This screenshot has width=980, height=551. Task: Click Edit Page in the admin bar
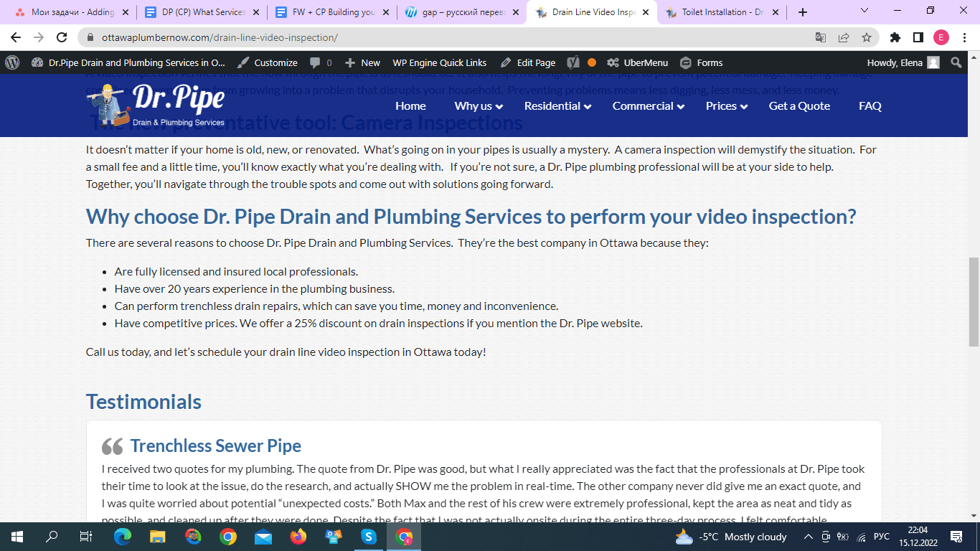point(528,62)
